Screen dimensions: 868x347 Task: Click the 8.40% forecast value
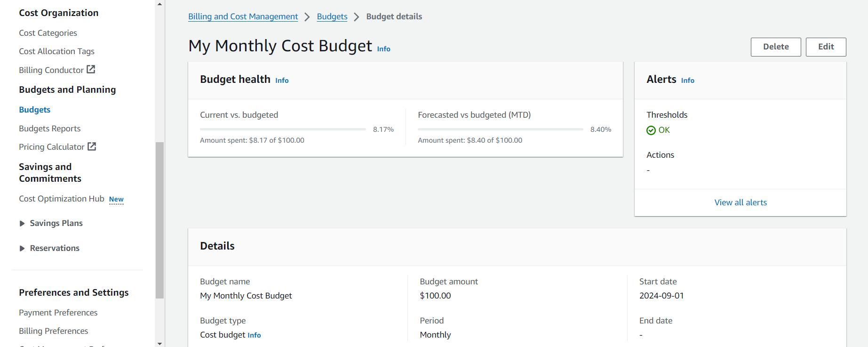pyautogui.click(x=601, y=129)
